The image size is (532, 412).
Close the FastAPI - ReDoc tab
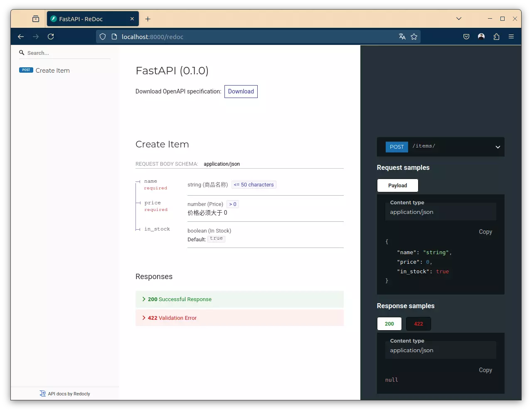coord(132,19)
